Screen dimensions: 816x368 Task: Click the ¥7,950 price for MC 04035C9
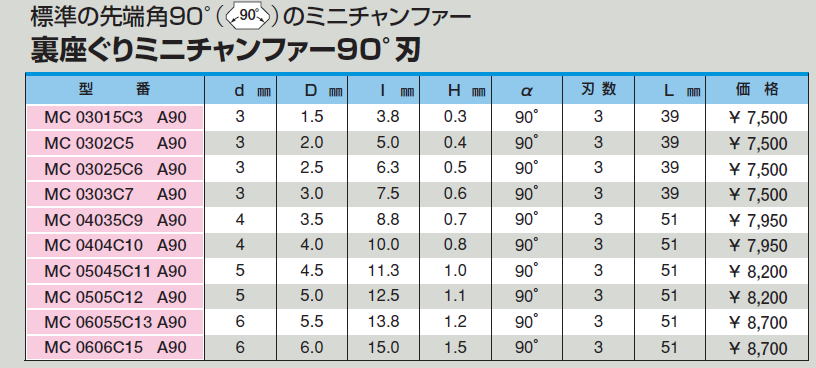[x=758, y=221]
